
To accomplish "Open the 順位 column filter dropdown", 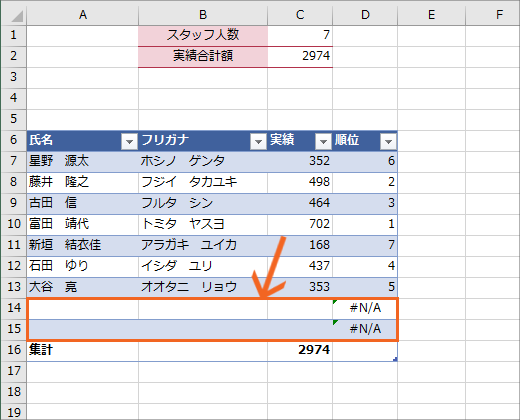I will tap(388, 142).
